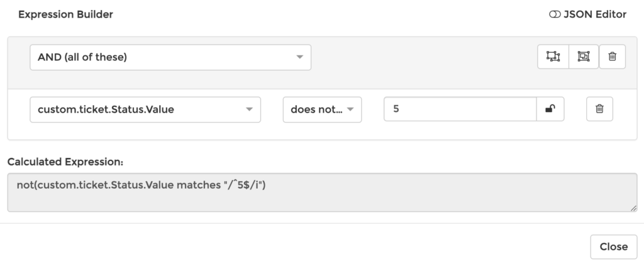Click the 'custom.ticket.Status.Value' selected text
This screenshot has height=268, width=644.
106,109
